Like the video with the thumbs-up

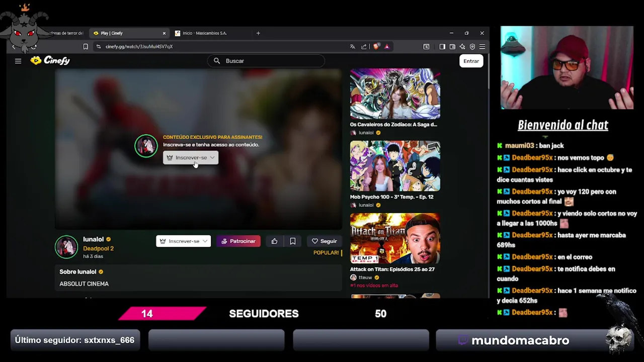274,241
